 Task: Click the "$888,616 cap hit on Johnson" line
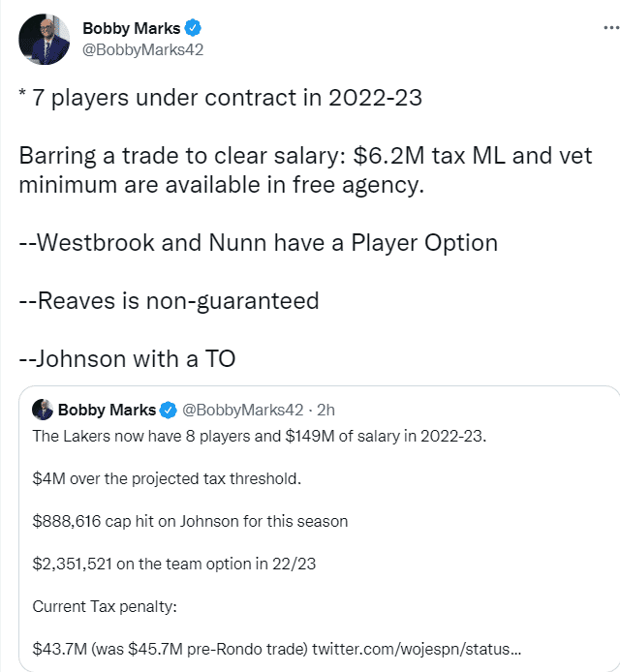click(x=190, y=521)
